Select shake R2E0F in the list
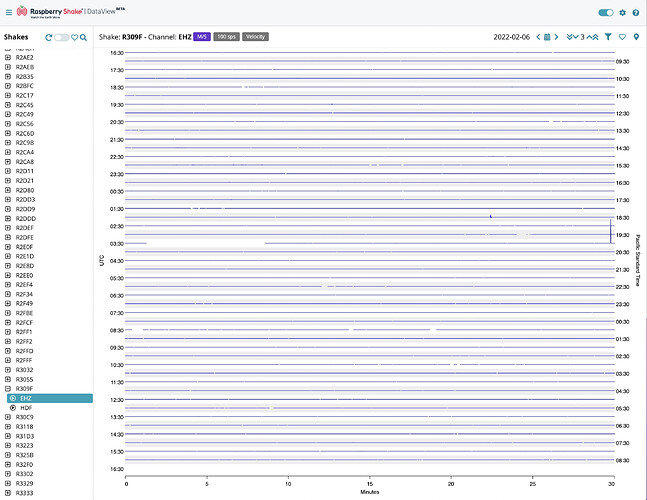 point(24,247)
